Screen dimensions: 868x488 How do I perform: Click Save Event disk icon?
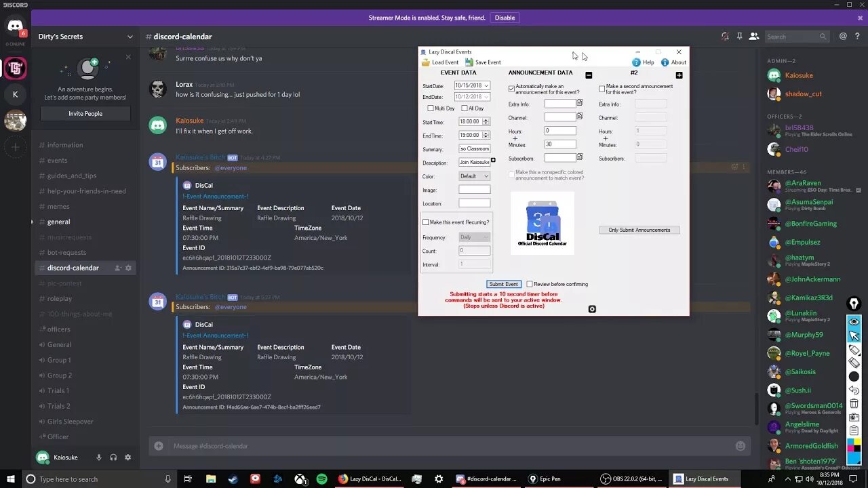tap(470, 62)
